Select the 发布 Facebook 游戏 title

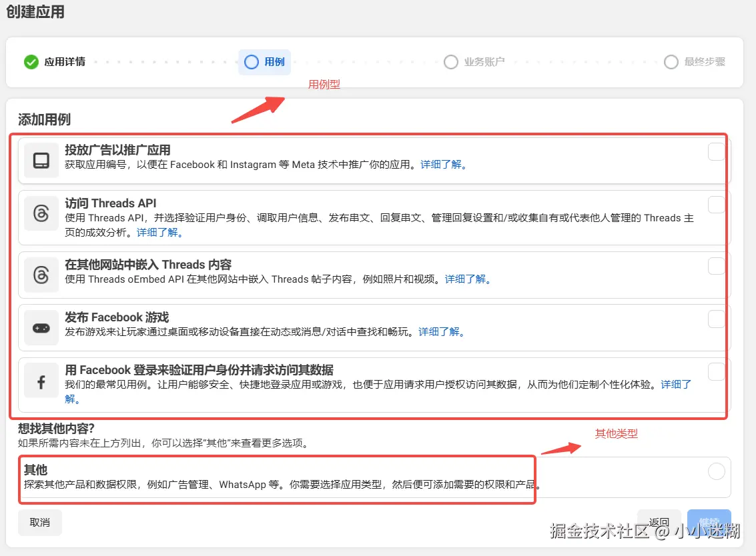[x=117, y=317]
